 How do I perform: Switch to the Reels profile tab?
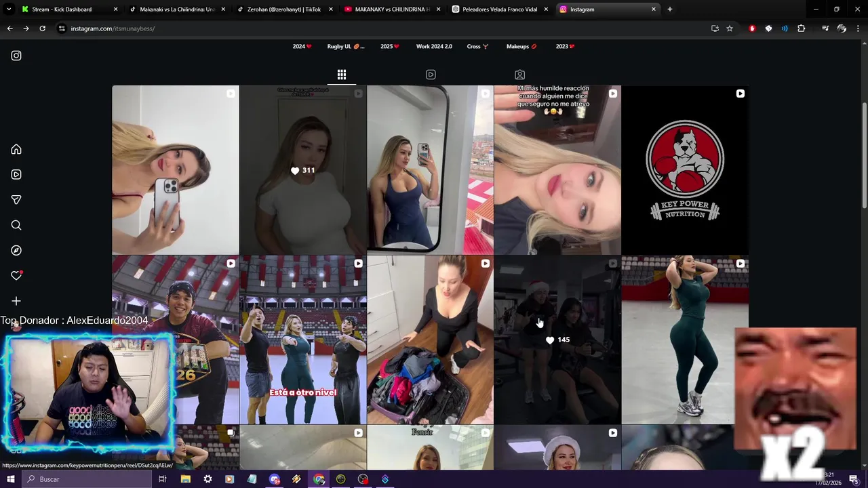click(431, 75)
